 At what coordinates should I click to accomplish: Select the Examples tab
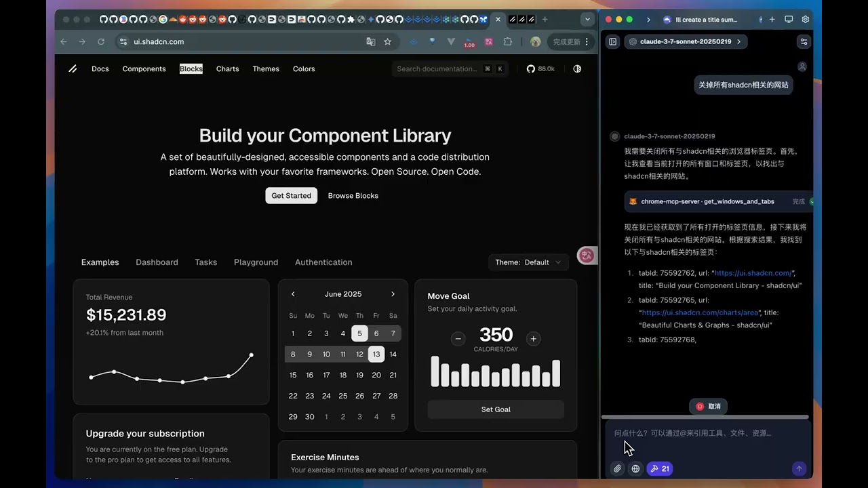pyautogui.click(x=100, y=262)
